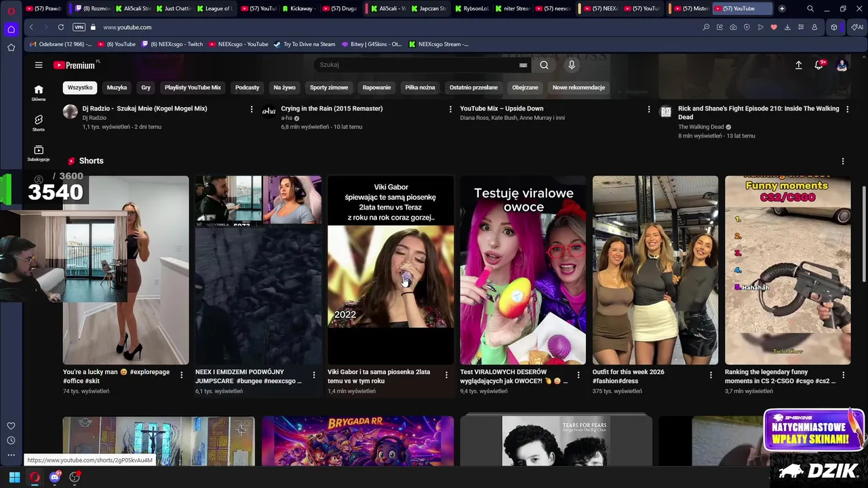Select the Sporty zimowe chip
The image size is (868, 488).
tap(329, 87)
